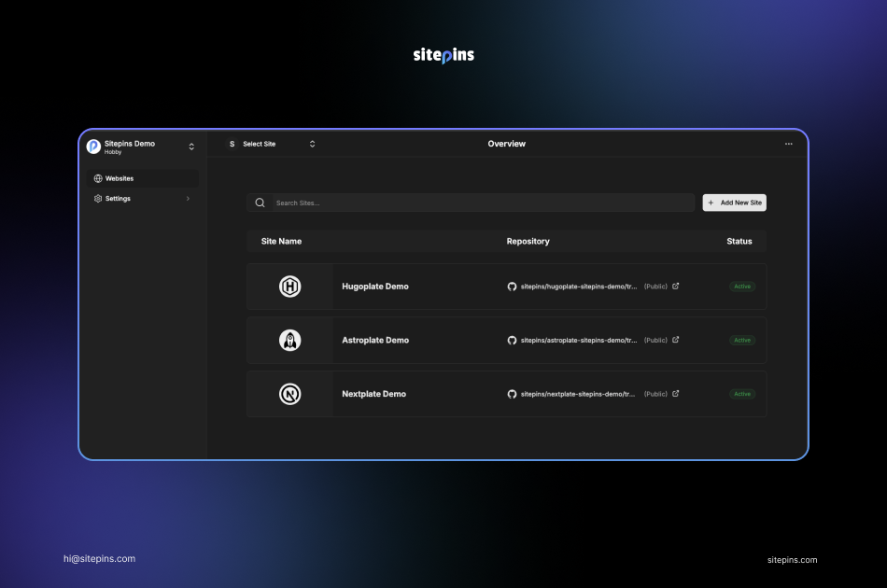Click the Astroplate rocket logo icon
Image resolution: width=887 pixels, height=588 pixels.
(289, 341)
